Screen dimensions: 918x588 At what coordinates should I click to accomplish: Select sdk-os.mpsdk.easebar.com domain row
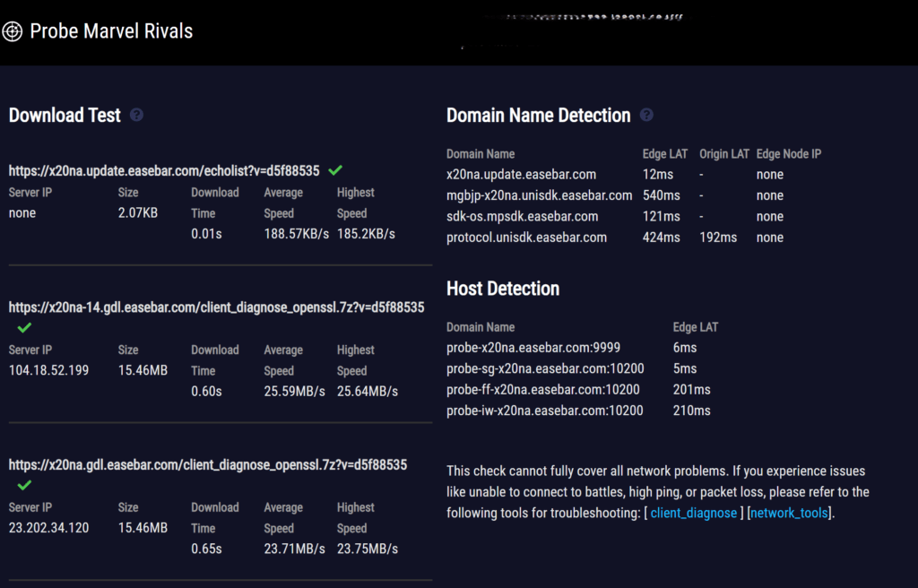pos(523,217)
